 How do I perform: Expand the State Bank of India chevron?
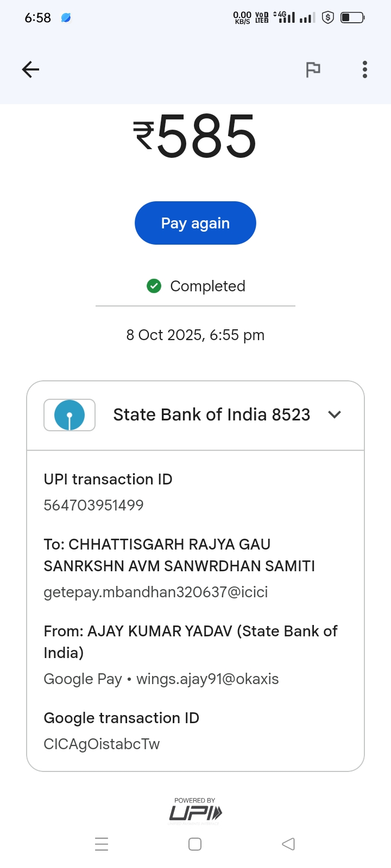coord(335,415)
